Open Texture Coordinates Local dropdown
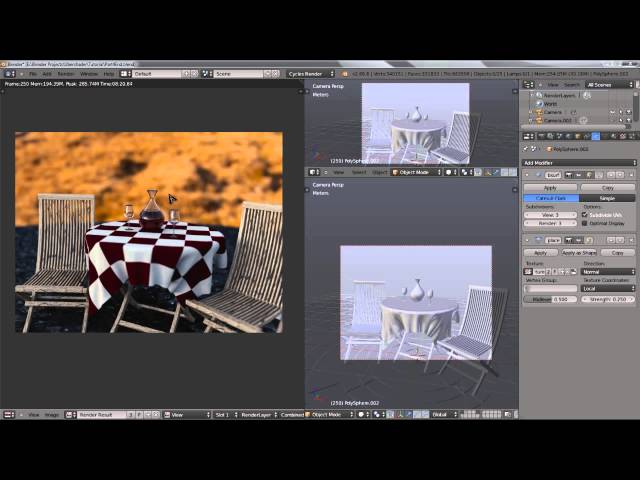This screenshot has height=480, width=640. click(608, 288)
